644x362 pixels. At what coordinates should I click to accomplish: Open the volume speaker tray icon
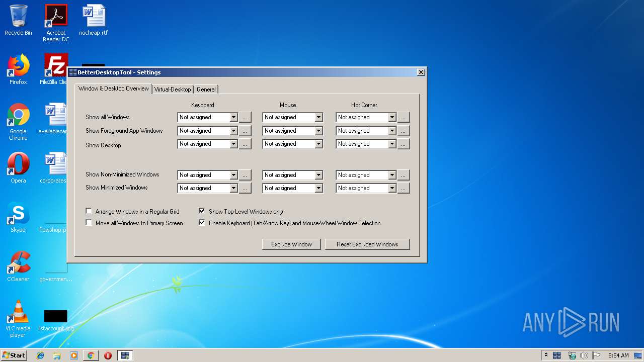click(584, 355)
